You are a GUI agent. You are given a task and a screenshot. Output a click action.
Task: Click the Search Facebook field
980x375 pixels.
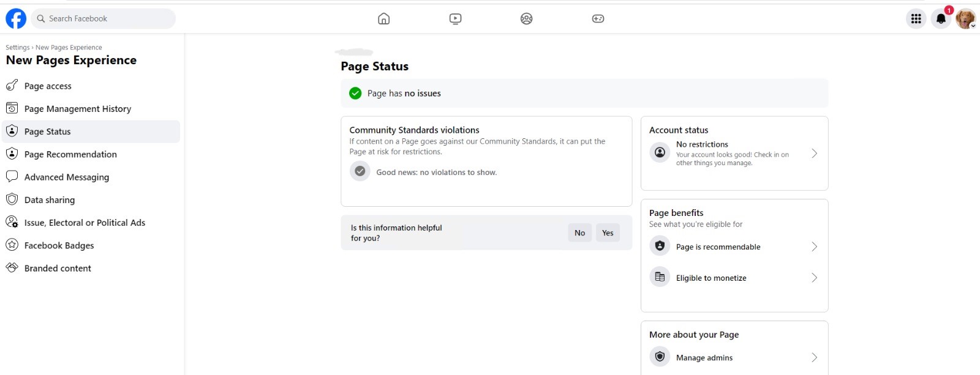click(x=103, y=18)
